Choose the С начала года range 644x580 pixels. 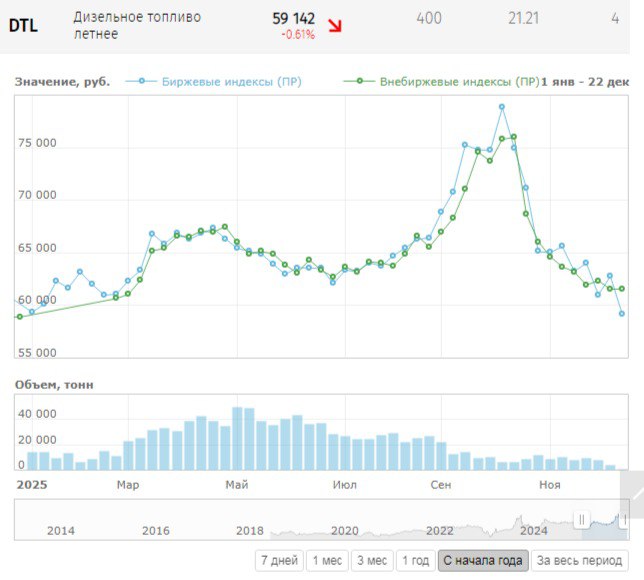pyautogui.click(x=482, y=561)
